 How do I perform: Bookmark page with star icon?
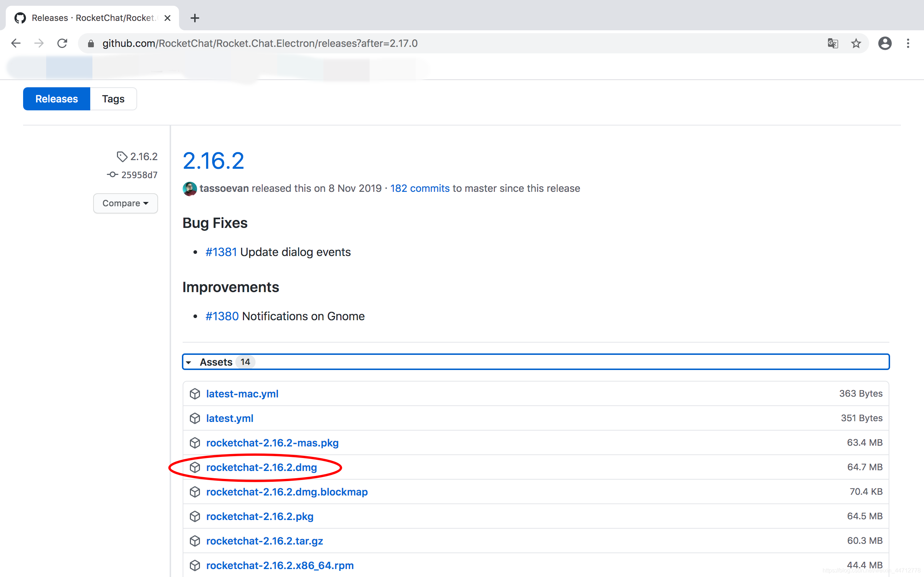click(856, 43)
